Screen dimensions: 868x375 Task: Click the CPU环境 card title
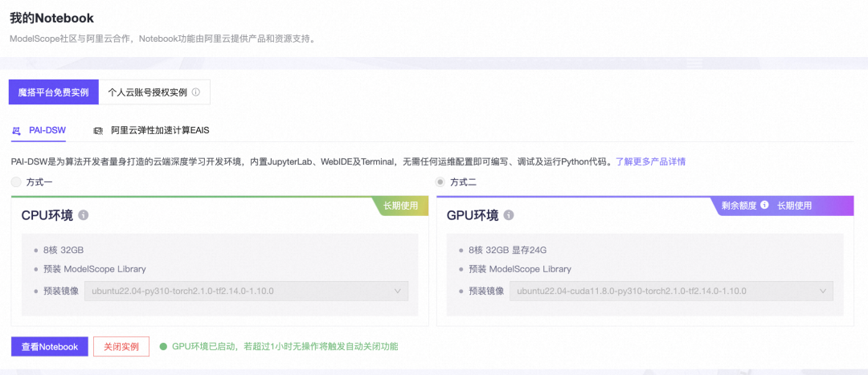click(47, 215)
